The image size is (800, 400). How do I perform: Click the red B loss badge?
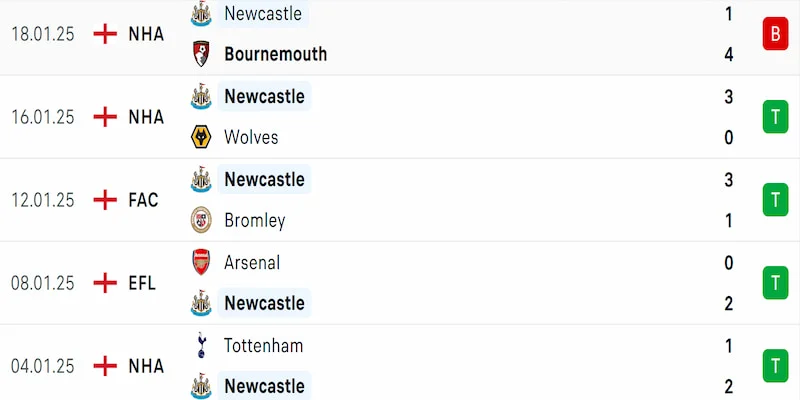[x=774, y=34]
